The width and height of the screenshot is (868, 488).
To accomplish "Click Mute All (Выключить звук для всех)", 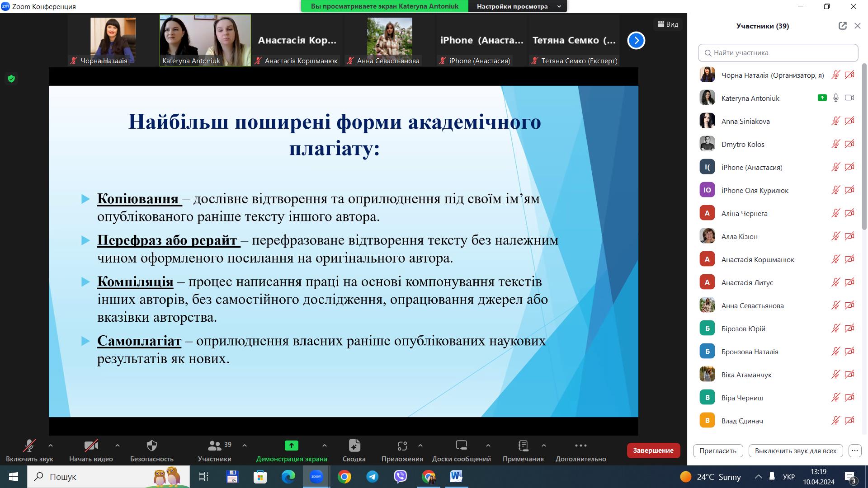I will coord(795,450).
